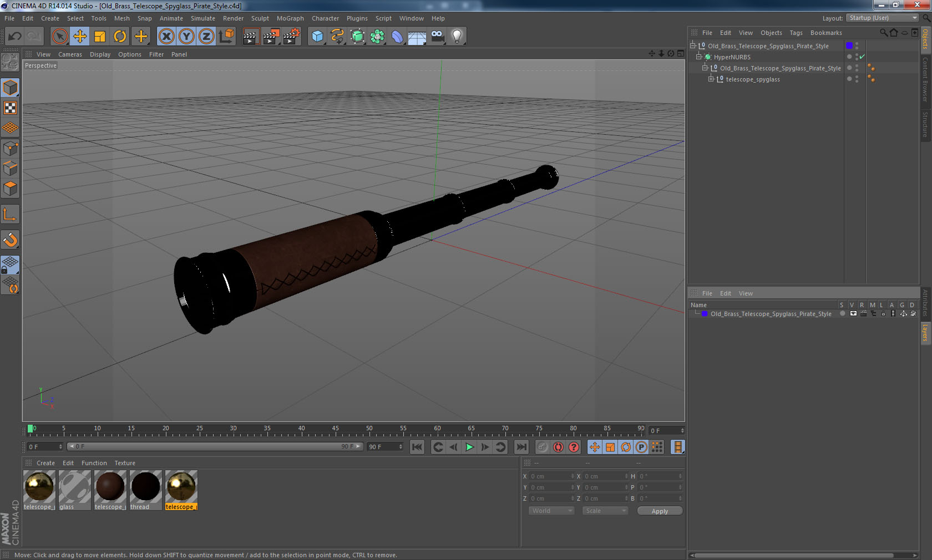The width and height of the screenshot is (932, 560).
Task: Switch to Points mode
Action: 11,149
